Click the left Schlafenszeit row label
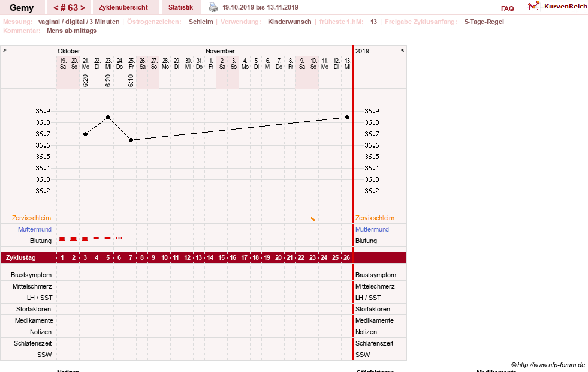This screenshot has height=372, width=588. click(32, 343)
